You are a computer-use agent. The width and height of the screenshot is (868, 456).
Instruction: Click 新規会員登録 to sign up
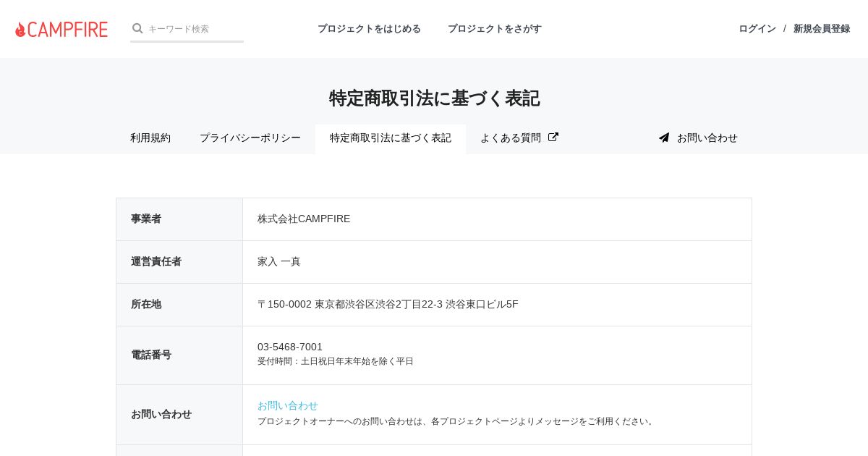pos(822,29)
